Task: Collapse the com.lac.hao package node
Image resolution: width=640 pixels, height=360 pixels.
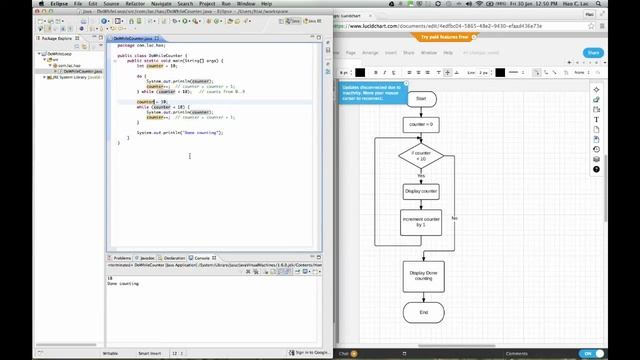Action: pyautogui.click(x=50, y=65)
